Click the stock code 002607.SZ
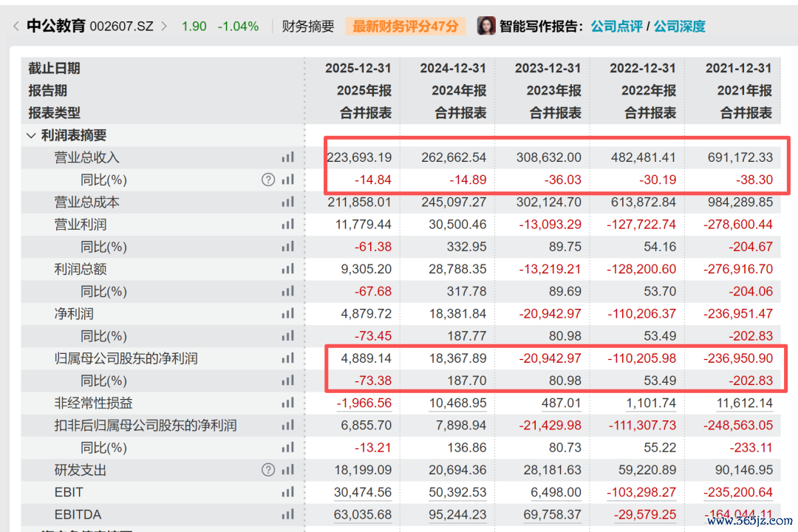The width and height of the screenshot is (798, 532). 122,27
